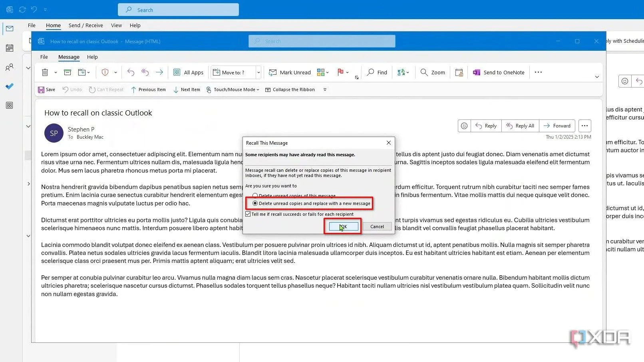Click the Forward arrow icon in ribbon

point(159,72)
